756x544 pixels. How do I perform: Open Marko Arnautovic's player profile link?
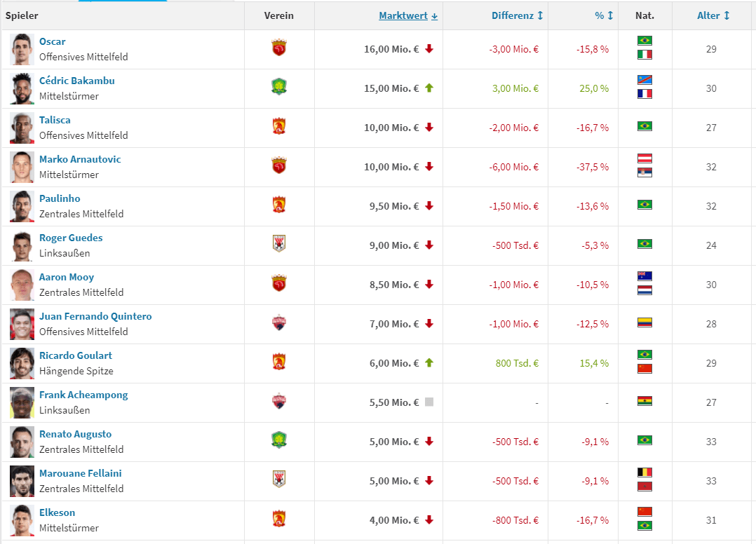click(x=80, y=159)
